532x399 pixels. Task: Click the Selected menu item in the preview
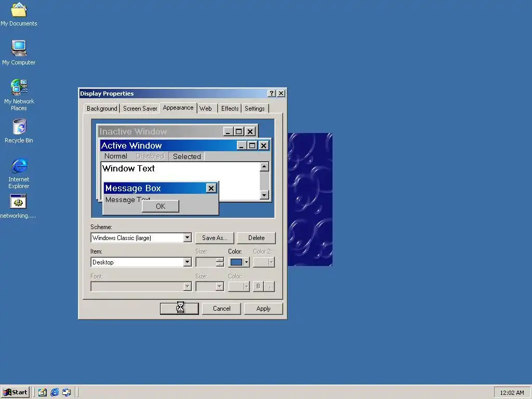coord(187,156)
